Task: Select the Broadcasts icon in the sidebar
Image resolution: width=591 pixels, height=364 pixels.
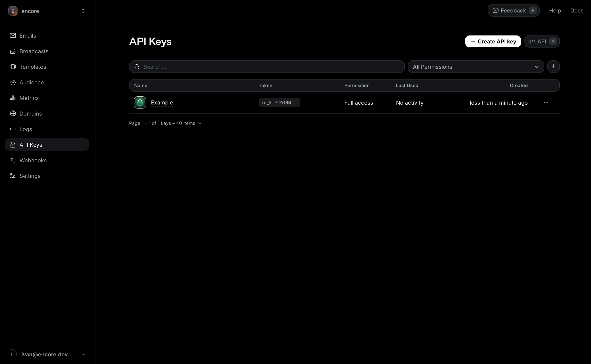Action: (x=13, y=51)
